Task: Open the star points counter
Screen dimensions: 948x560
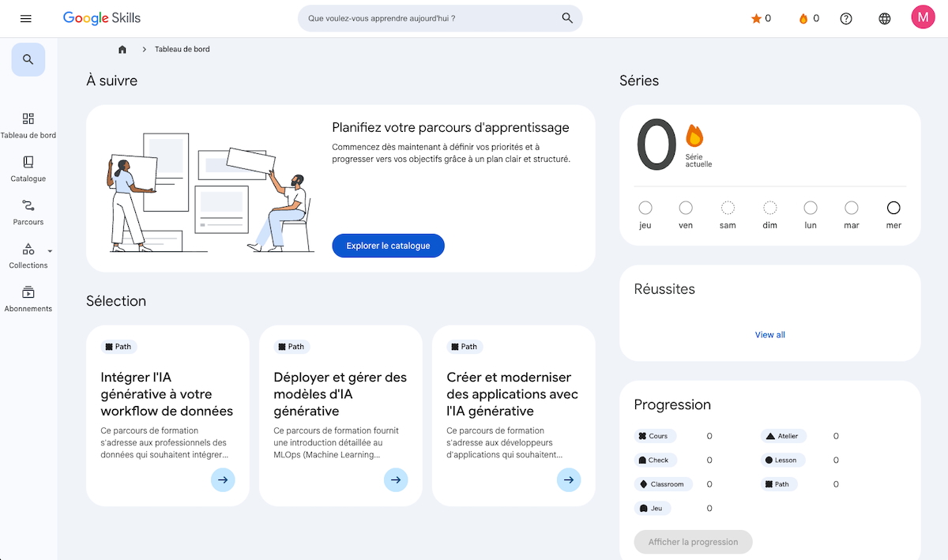Action: tap(761, 18)
